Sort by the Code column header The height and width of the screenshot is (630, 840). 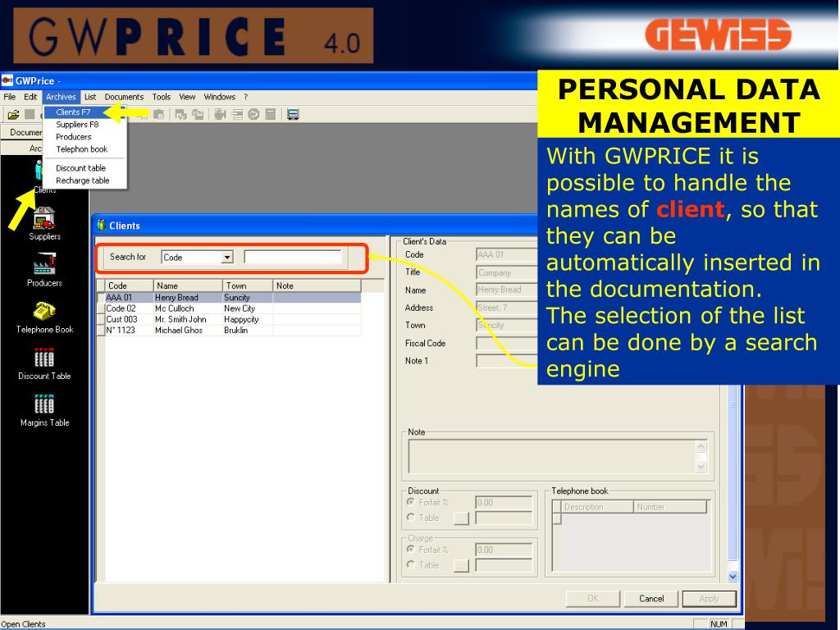[129, 285]
